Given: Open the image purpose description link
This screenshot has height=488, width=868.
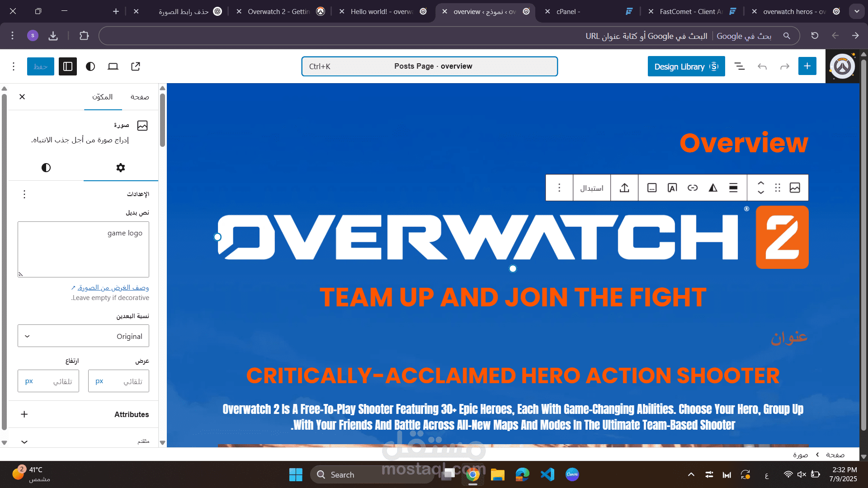Looking at the screenshot, I should coord(110,287).
